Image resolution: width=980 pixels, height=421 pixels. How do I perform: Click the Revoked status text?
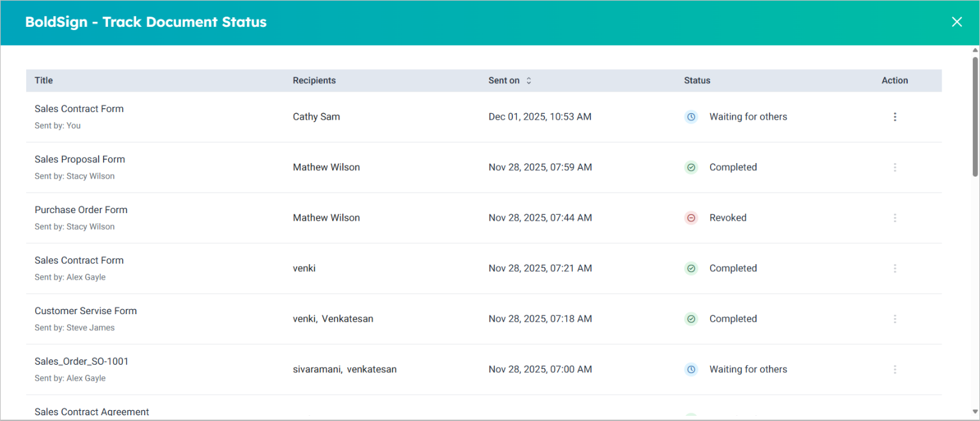(728, 218)
